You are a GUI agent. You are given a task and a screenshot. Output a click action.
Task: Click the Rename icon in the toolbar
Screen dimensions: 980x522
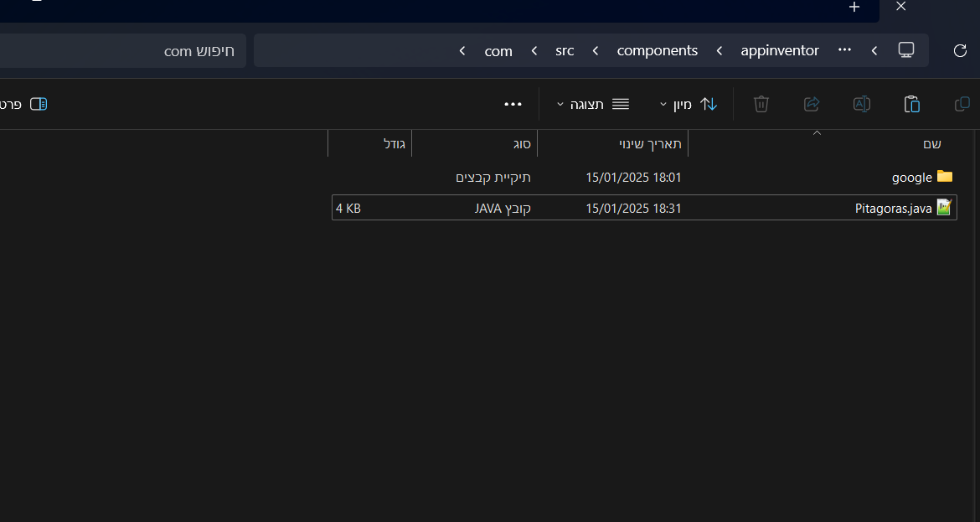pyautogui.click(x=861, y=104)
